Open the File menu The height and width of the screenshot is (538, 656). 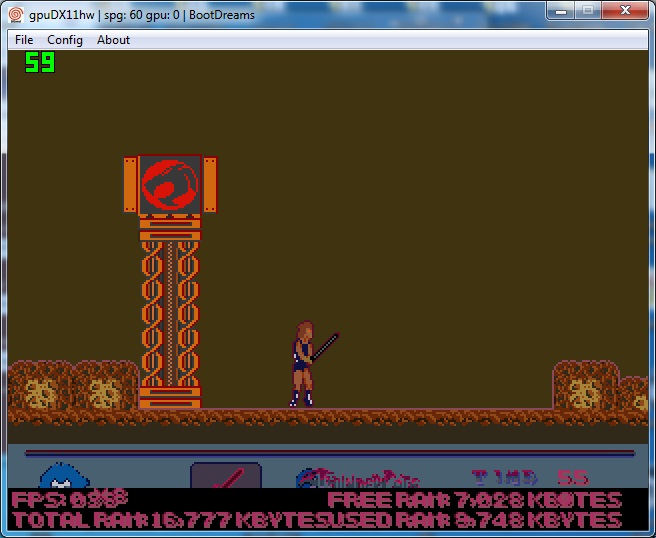pyautogui.click(x=24, y=40)
